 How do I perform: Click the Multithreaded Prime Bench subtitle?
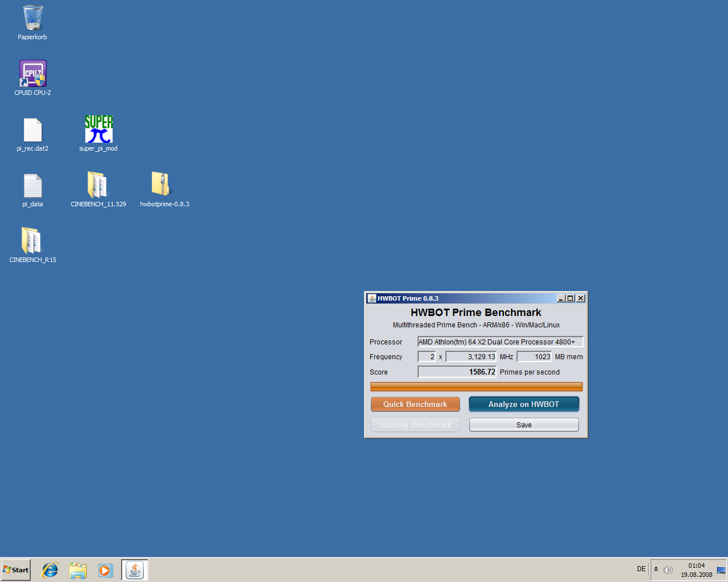point(476,325)
